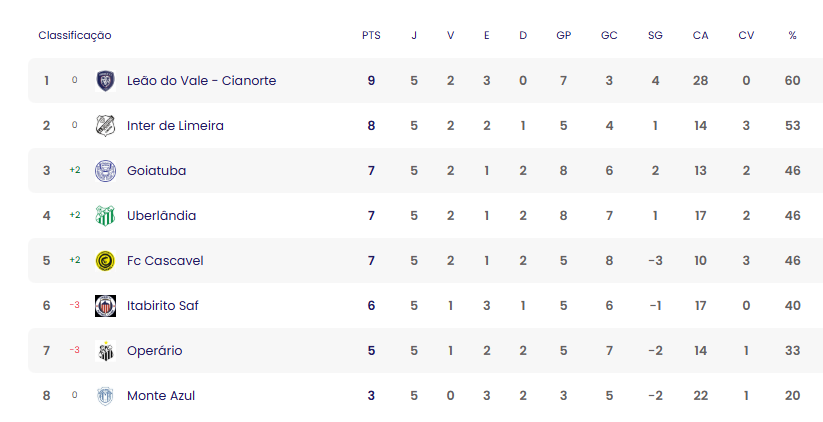Click the Inter de Limeira club crest

(105, 126)
